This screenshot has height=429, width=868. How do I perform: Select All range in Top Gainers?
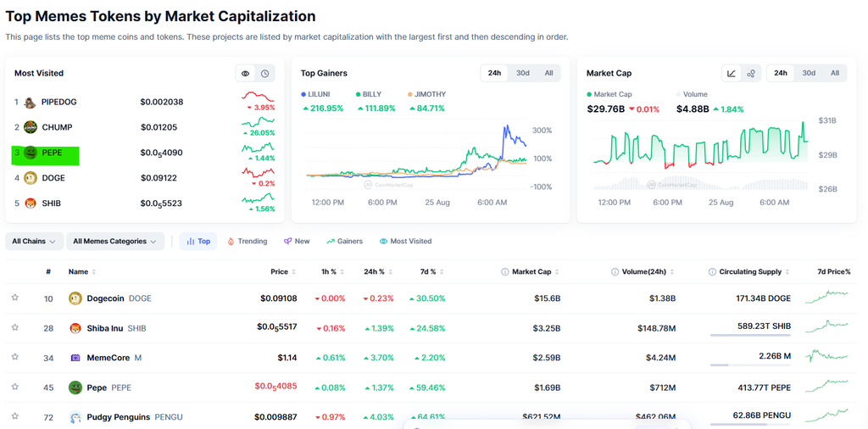548,73
